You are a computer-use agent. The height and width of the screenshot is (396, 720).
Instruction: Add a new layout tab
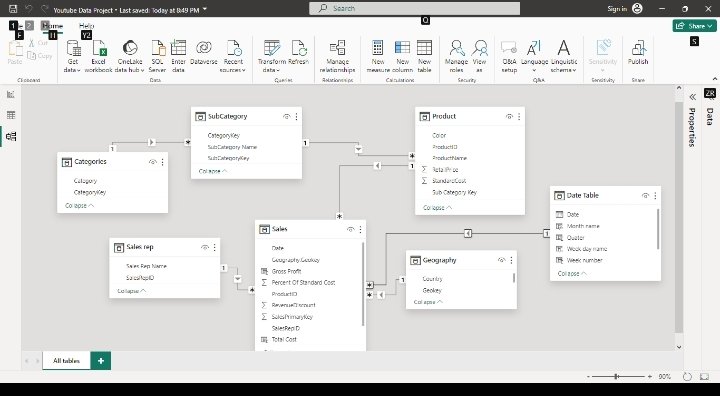(101, 361)
